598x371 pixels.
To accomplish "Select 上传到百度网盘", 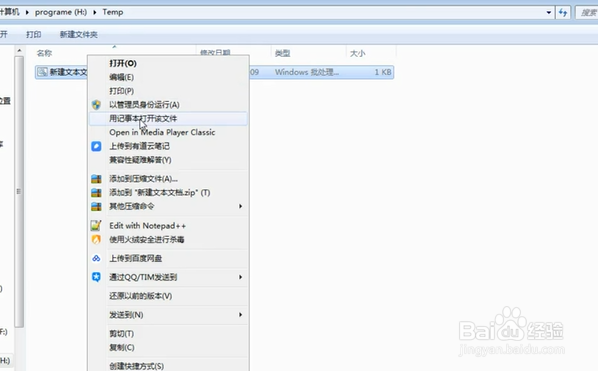I will [x=168, y=259].
